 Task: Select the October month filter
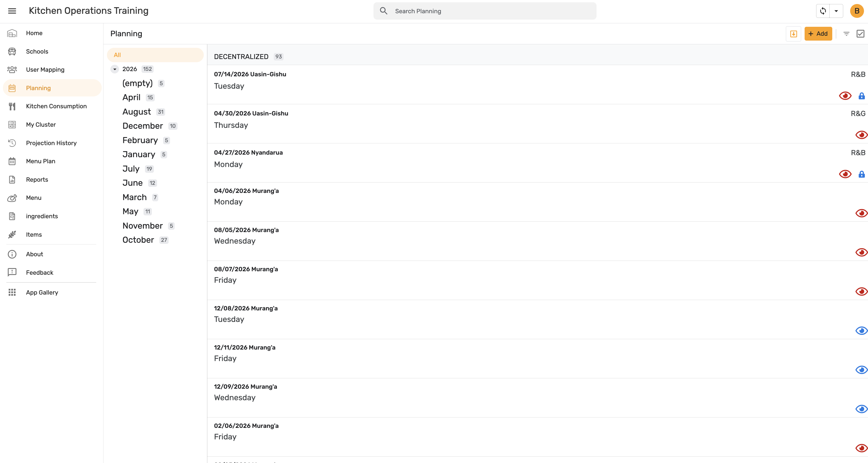click(138, 240)
